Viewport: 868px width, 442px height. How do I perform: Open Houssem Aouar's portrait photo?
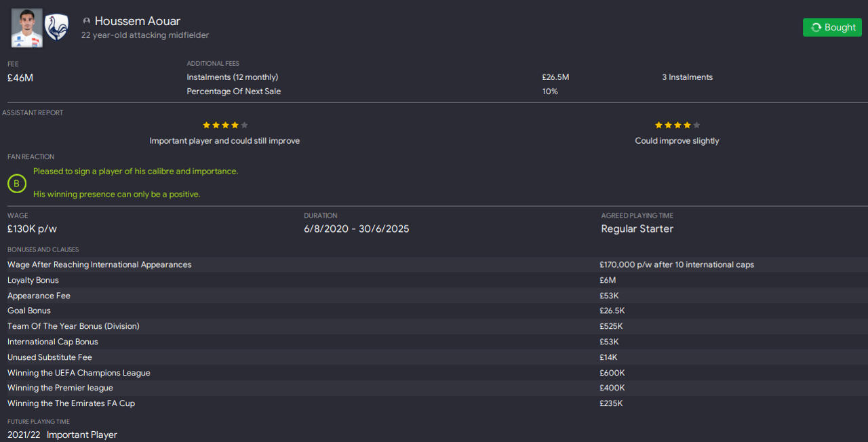pyautogui.click(x=27, y=28)
